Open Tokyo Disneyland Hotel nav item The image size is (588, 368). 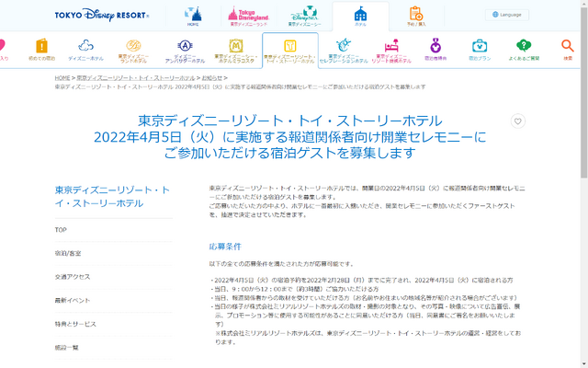tap(134, 50)
